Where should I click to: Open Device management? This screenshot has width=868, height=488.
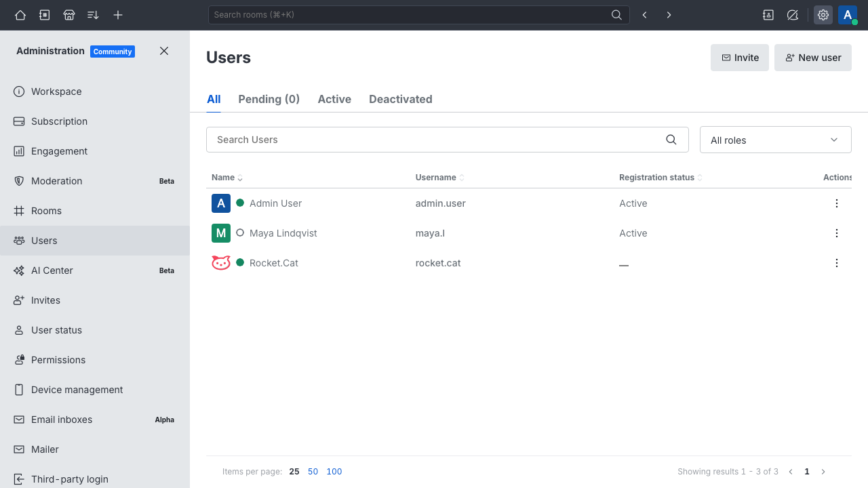(x=95, y=390)
